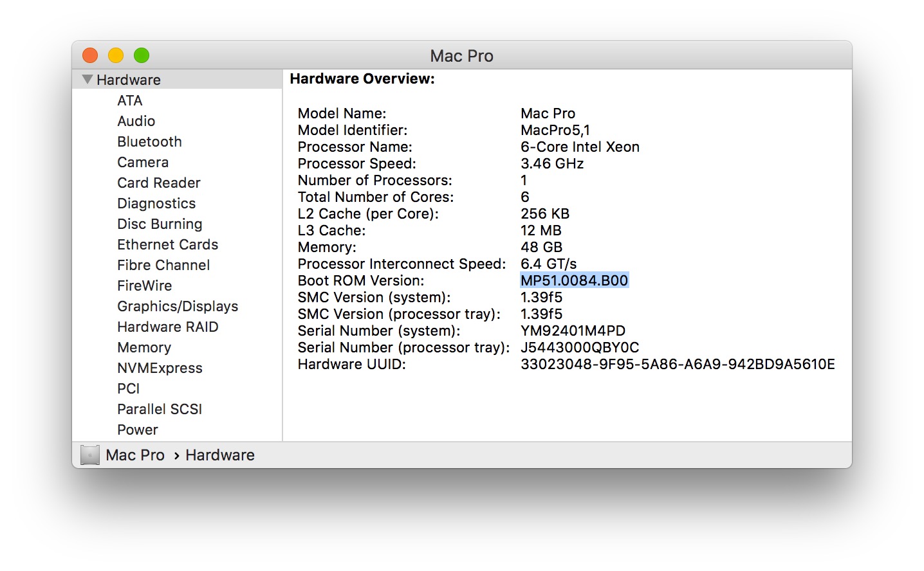Open Hardware RAID section

coord(167,327)
